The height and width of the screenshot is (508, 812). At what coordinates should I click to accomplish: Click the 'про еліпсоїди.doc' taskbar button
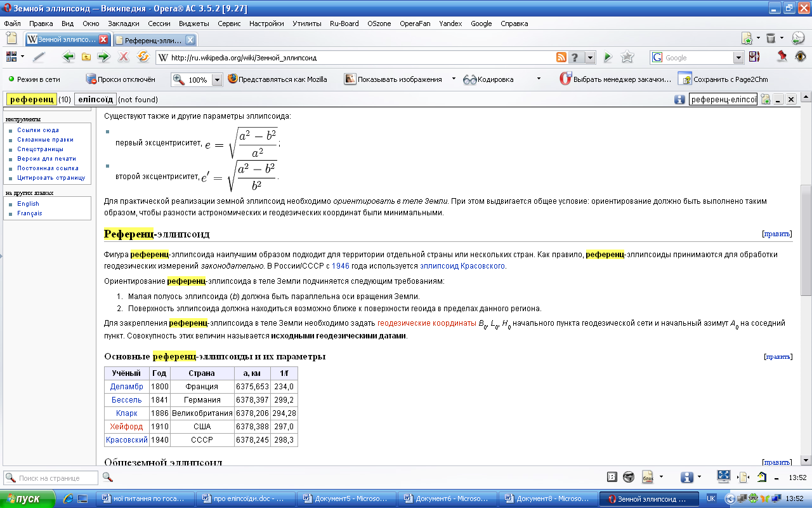point(247,498)
